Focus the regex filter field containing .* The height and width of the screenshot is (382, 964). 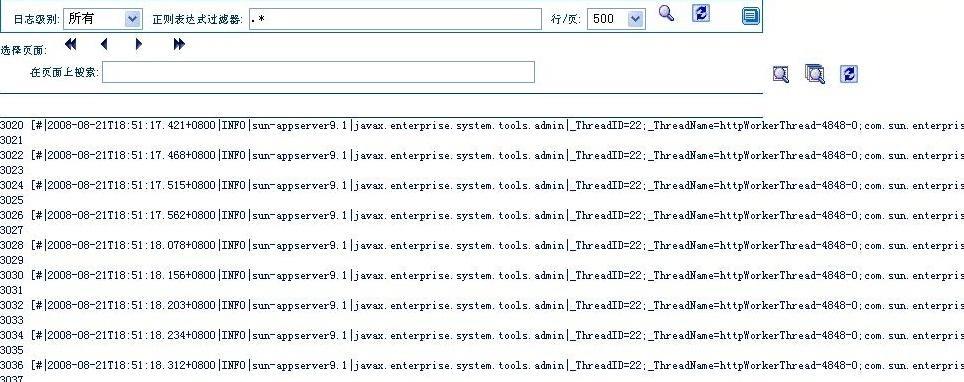395,19
